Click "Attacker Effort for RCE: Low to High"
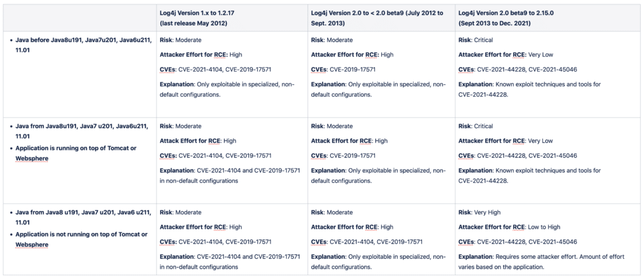Screen dimensions: 644x279 (509, 227)
